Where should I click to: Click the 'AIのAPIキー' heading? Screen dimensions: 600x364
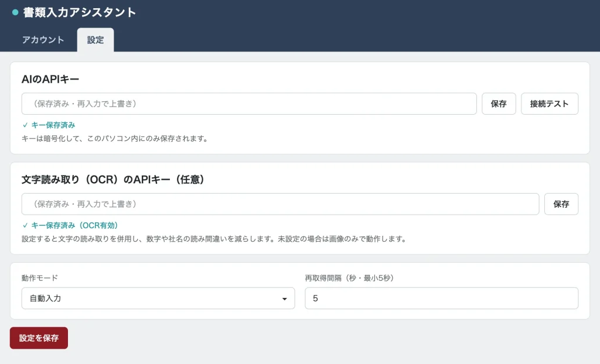coord(50,79)
